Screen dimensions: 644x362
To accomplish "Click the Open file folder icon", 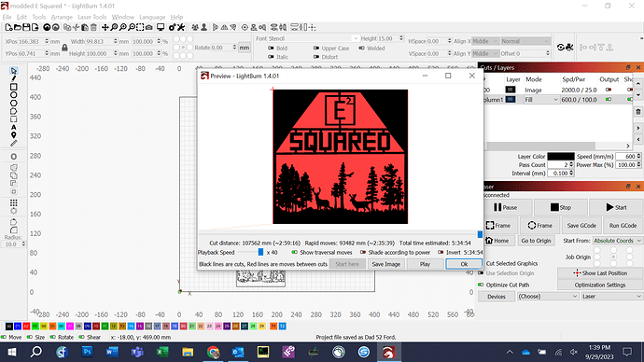I will click(x=17, y=27).
